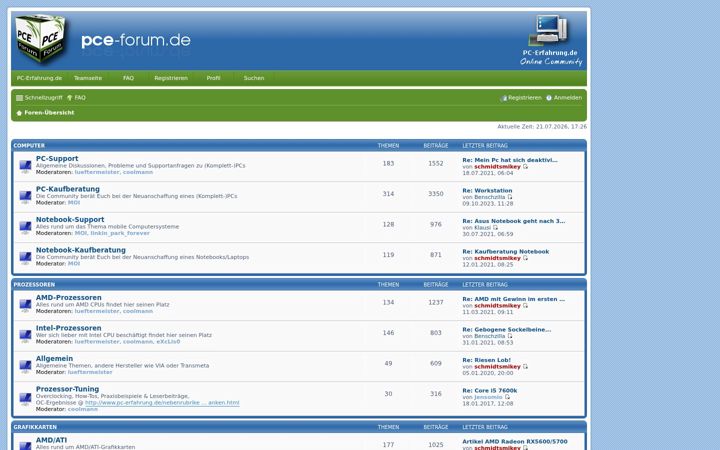Click the Anmelden power icon
Image resolution: width=720 pixels, height=450 pixels.
pos(549,98)
